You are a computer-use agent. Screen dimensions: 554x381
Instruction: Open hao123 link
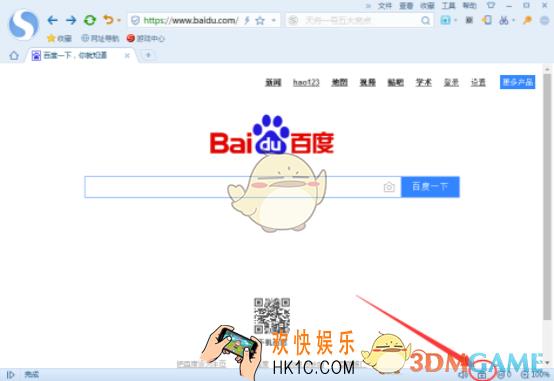306,82
